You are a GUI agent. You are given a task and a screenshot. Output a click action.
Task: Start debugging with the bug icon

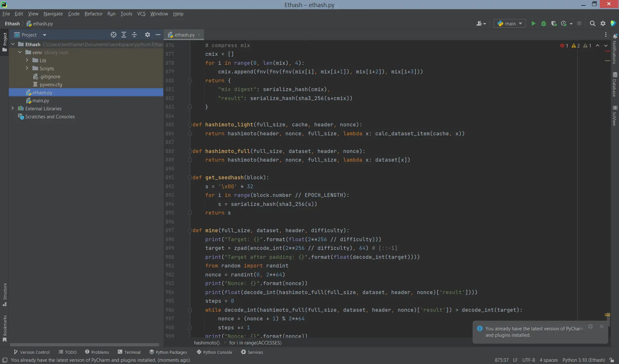(544, 23)
